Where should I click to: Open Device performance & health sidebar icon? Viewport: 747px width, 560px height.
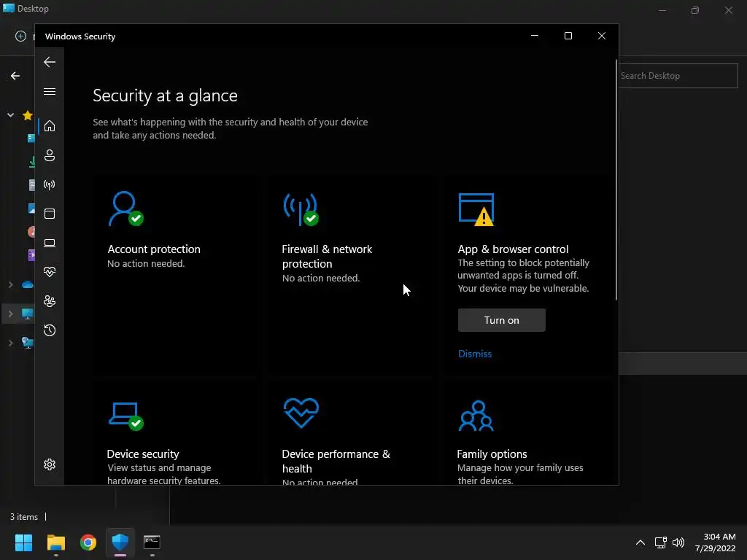(50, 272)
